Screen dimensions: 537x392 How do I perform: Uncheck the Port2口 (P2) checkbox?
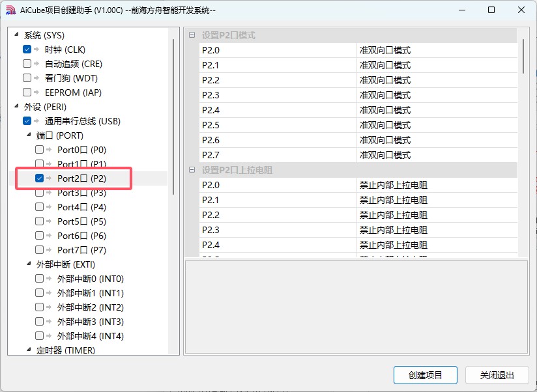point(39,178)
